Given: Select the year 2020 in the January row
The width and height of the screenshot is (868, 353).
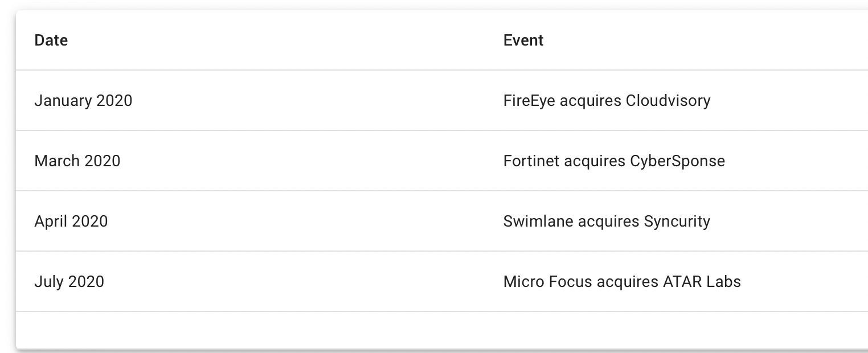Looking at the screenshot, I should tap(114, 101).
